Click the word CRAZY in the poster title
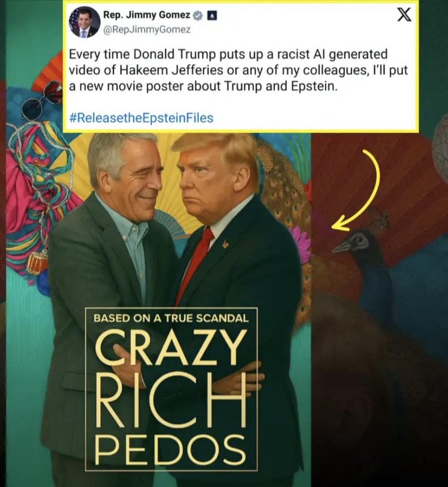 click(x=170, y=346)
